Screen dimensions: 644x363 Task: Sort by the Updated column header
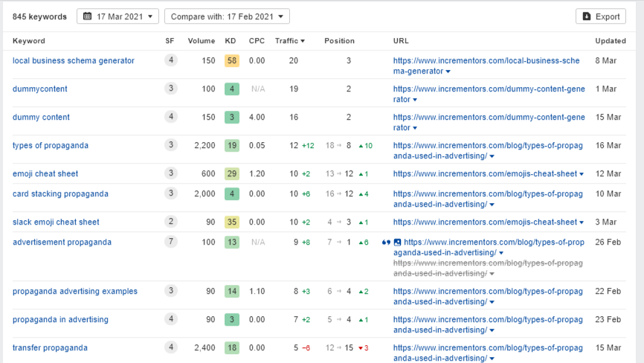(611, 41)
